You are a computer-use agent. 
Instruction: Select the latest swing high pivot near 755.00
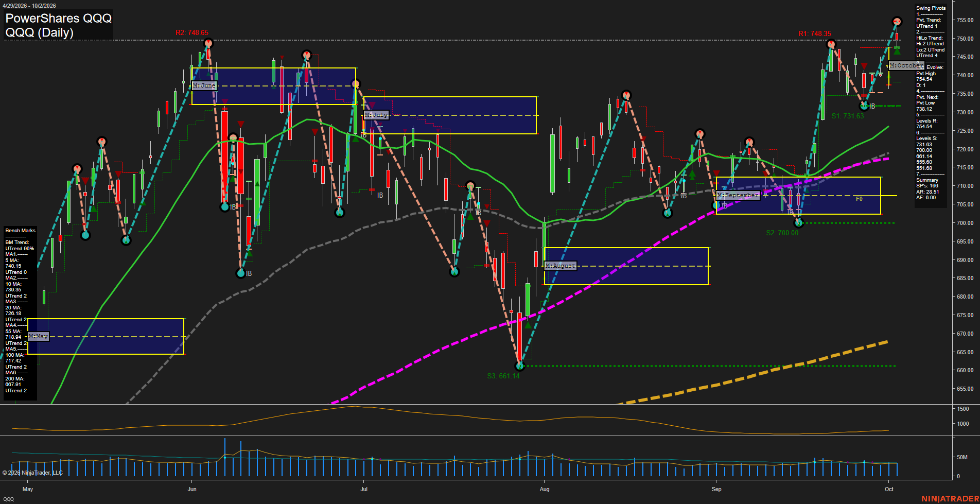tap(897, 21)
